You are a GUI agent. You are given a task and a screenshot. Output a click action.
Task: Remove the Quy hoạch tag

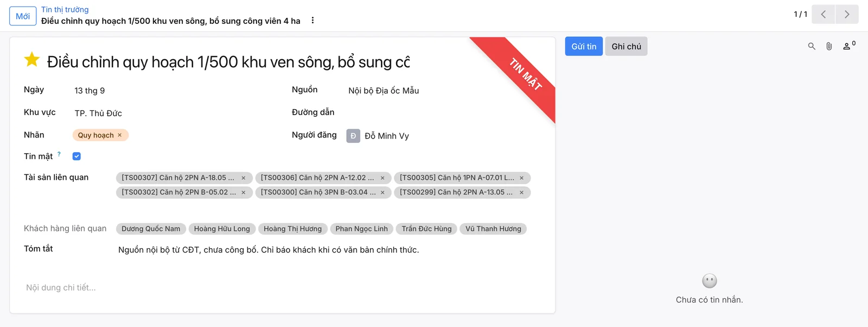[x=120, y=135]
